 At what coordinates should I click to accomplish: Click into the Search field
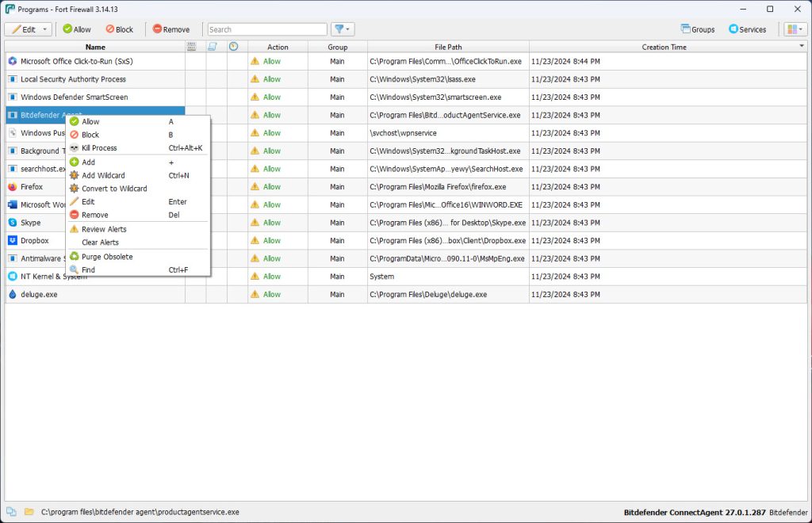[x=267, y=29]
